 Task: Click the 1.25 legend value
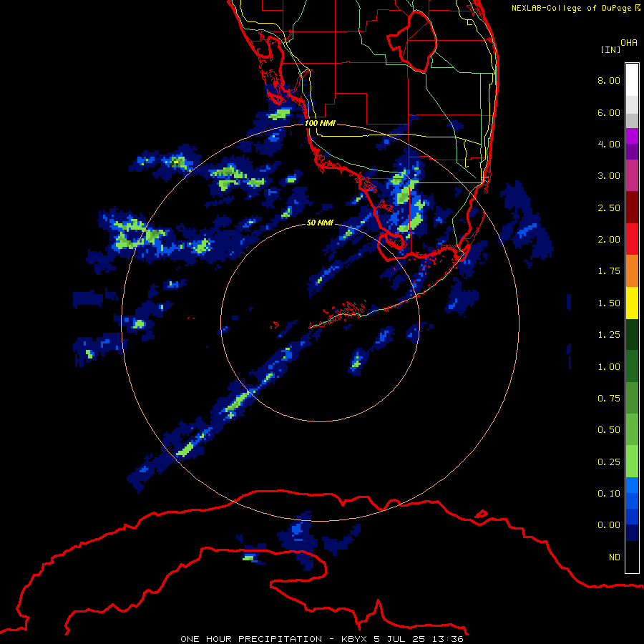click(x=609, y=335)
